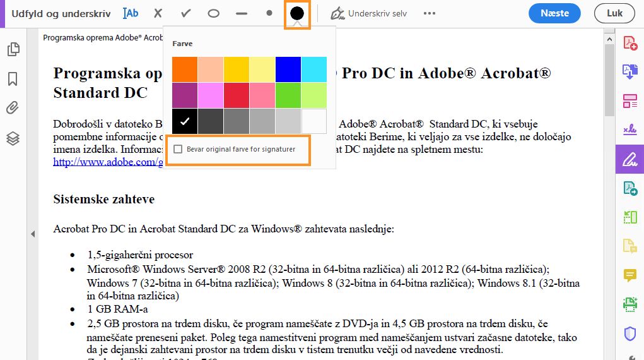Choose the white color swatch
The image size is (644, 360).
pyautogui.click(x=314, y=121)
